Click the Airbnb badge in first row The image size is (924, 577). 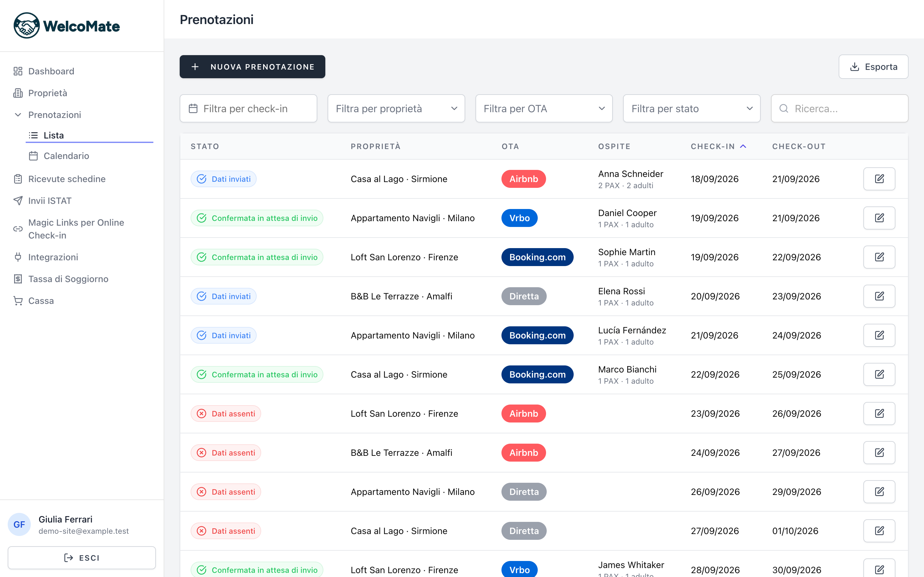click(x=524, y=179)
